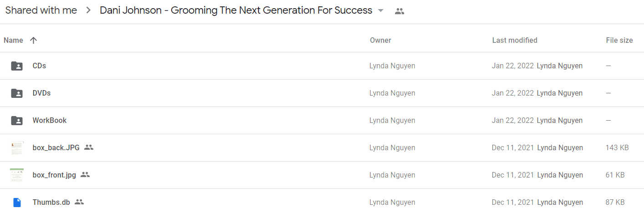644x213 pixels.
Task: Click shared people icon next to folder title
Action: [x=400, y=11]
